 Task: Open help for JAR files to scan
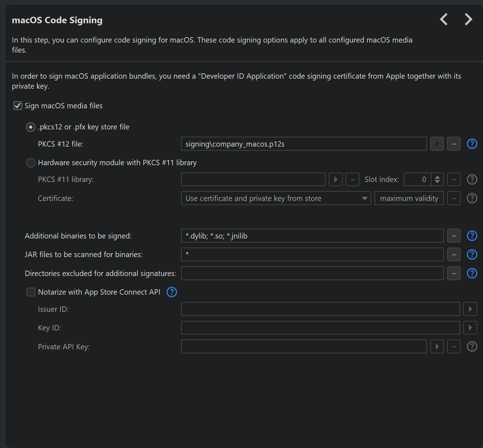tap(472, 254)
